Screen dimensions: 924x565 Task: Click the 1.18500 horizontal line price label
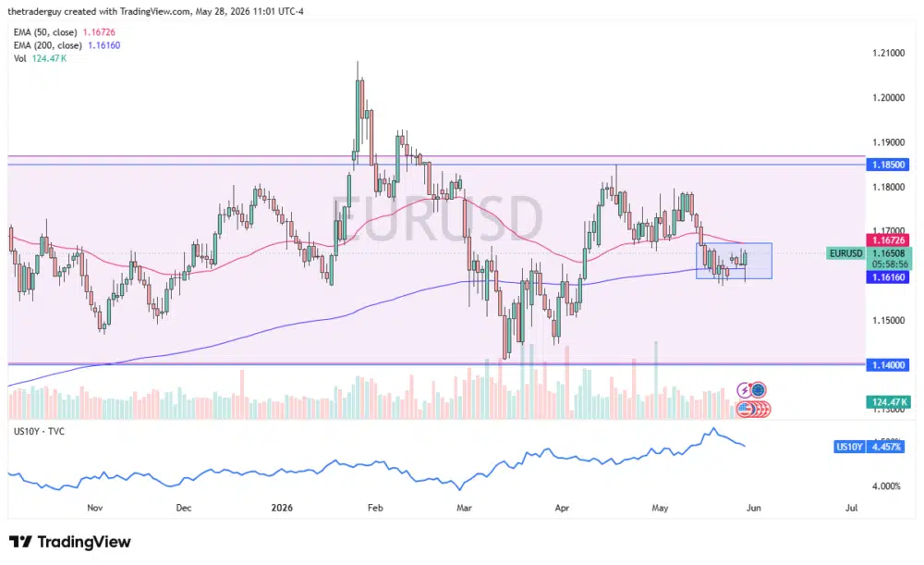pyautogui.click(x=888, y=165)
